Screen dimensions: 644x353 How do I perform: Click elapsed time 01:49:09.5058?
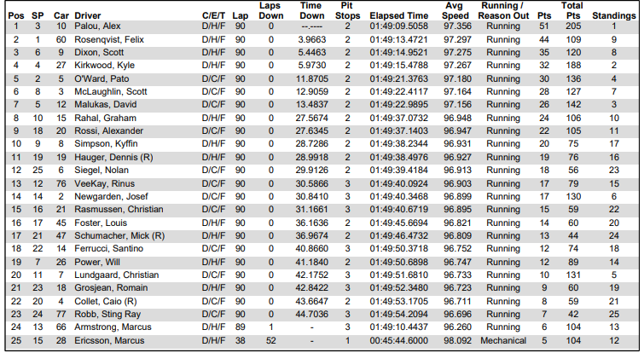point(399,26)
